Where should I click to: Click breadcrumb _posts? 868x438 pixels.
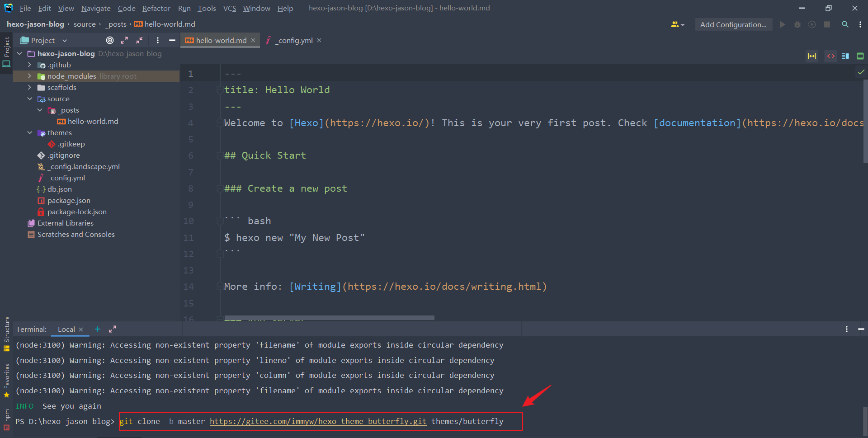[116, 24]
